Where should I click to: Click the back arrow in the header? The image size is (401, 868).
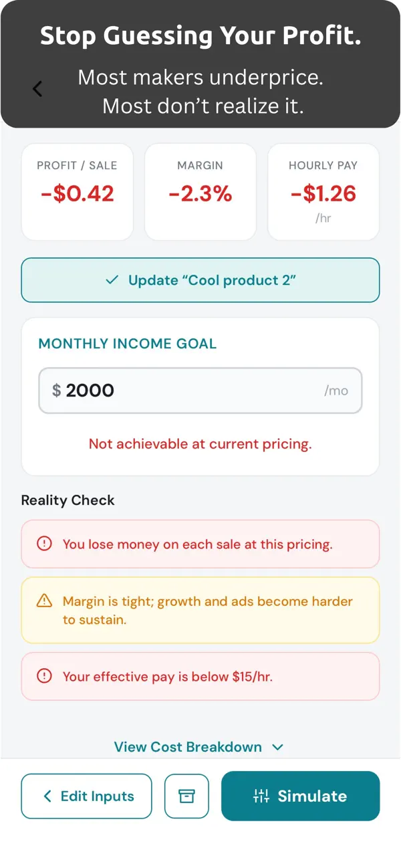[x=37, y=88]
